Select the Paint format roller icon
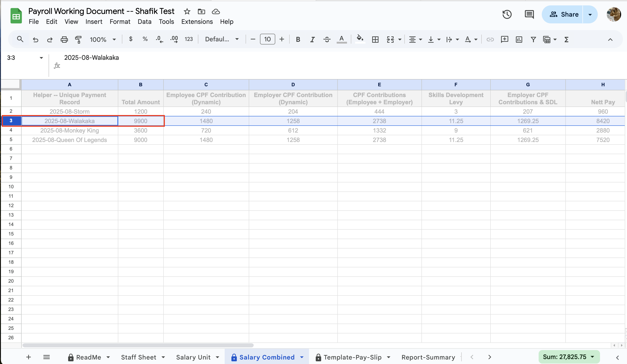Viewport: 627px width, 364px height. tap(78, 39)
